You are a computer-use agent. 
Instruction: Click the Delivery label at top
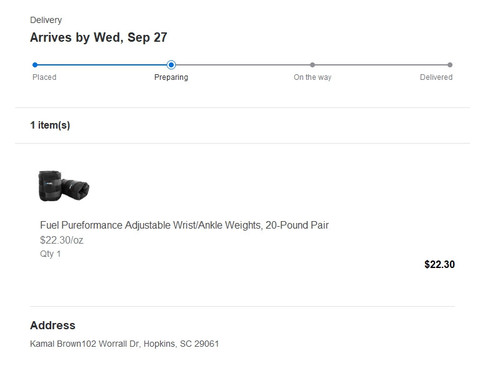46,20
